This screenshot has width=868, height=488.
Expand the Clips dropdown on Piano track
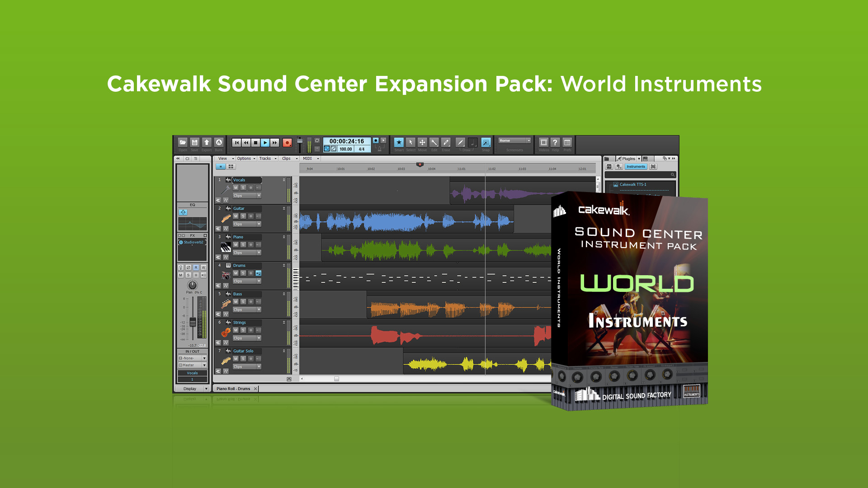coord(259,253)
